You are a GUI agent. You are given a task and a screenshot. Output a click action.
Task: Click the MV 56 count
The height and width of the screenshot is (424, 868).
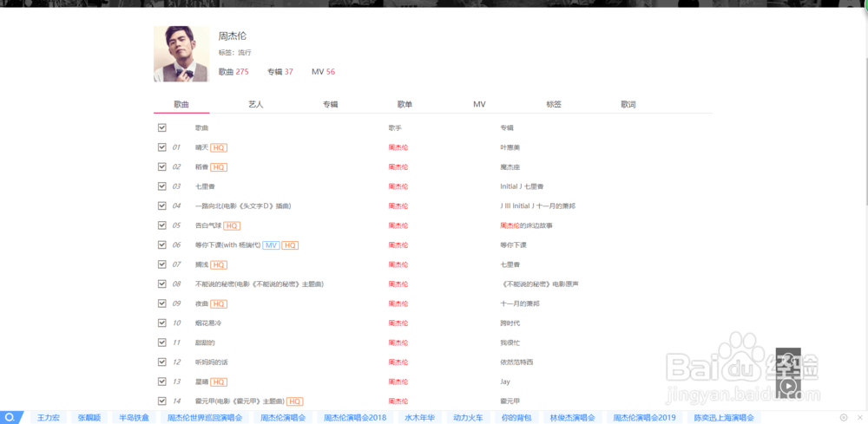point(323,72)
